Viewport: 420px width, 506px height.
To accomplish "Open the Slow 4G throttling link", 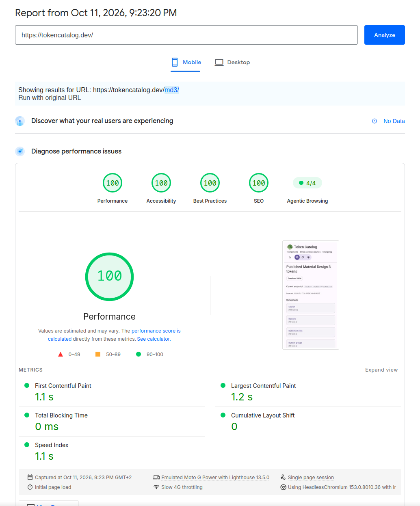I will point(182,487).
